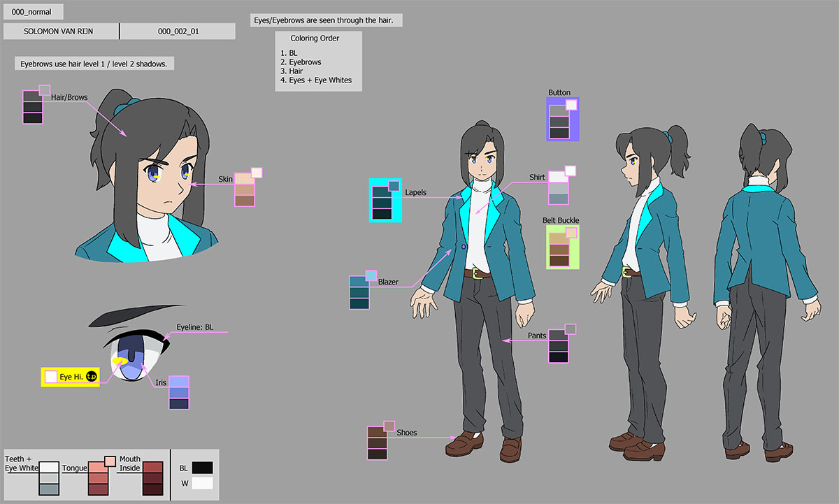Click the 000_002_01 code label
The height and width of the screenshot is (504, 839).
click(178, 31)
